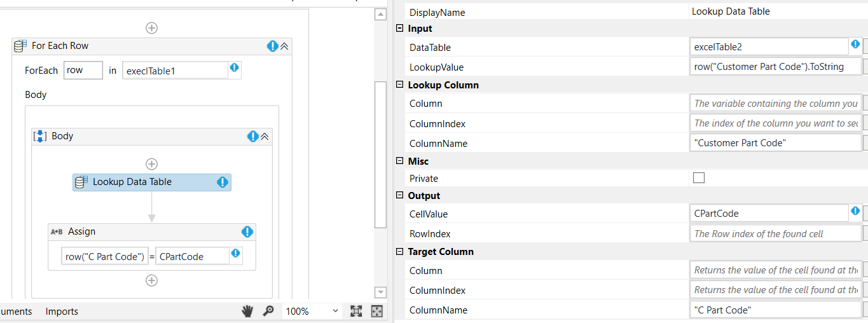
Task: Toggle the Private checkbox
Action: (x=699, y=178)
